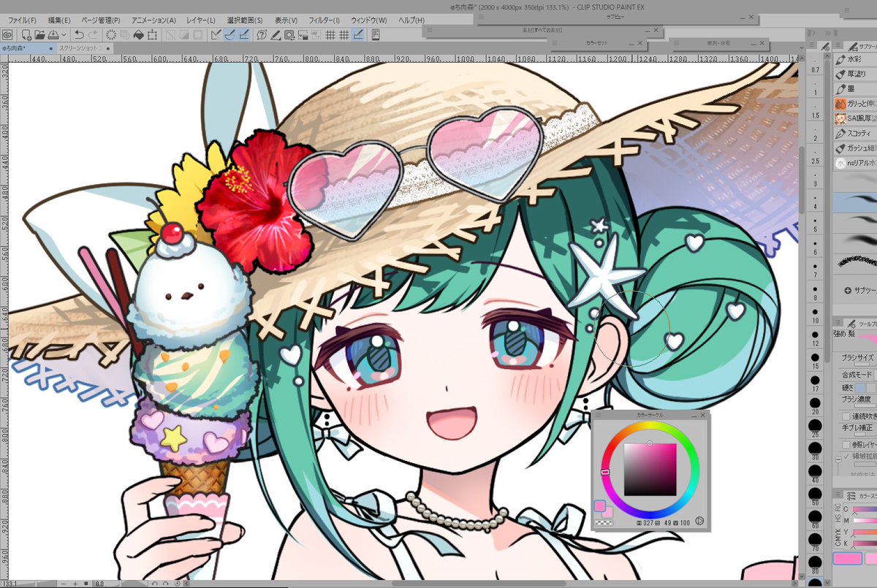Choose brush size 50 preset

[816, 497]
